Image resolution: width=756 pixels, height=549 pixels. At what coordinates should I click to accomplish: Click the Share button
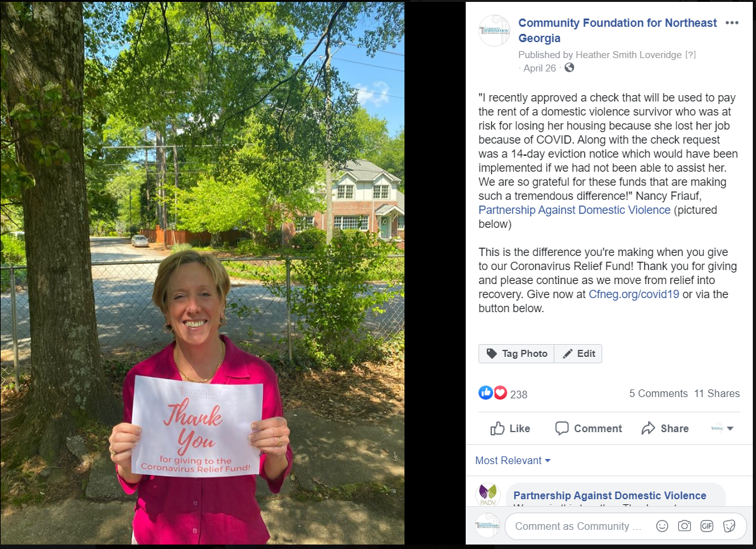click(x=665, y=428)
